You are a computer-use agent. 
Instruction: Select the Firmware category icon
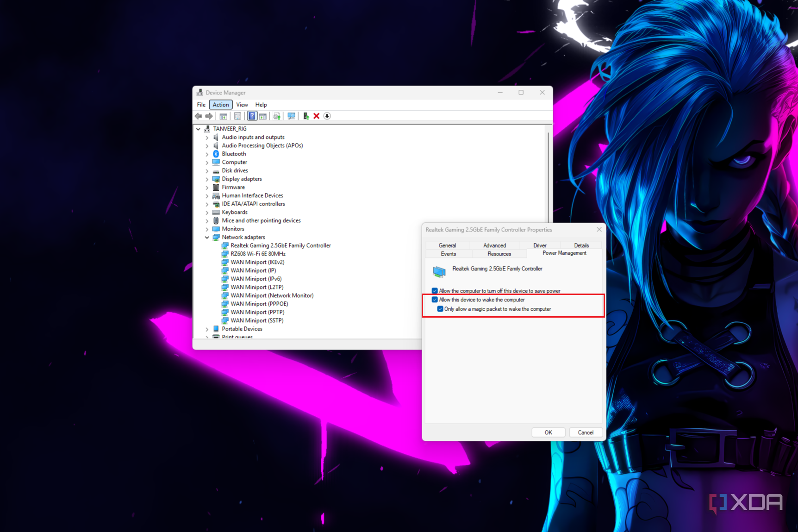tap(216, 187)
